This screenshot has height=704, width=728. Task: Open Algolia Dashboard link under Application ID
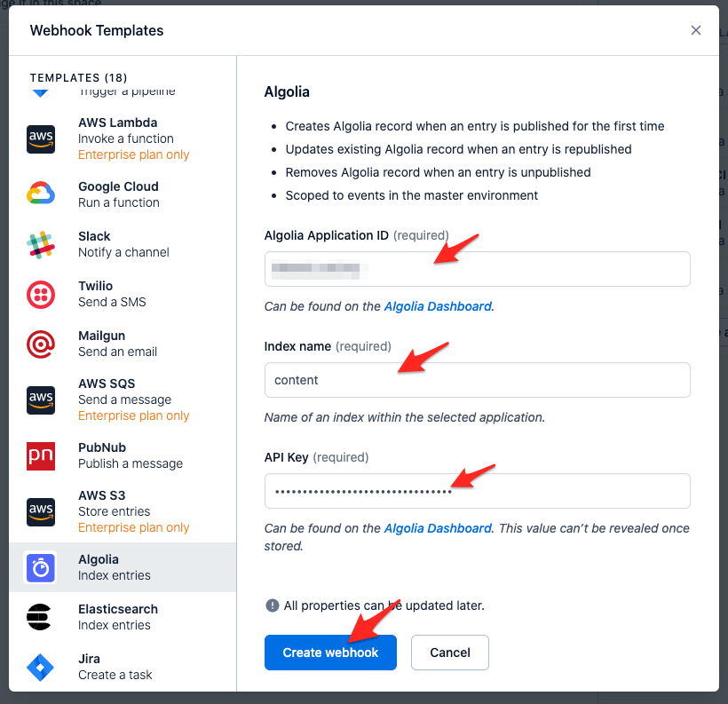click(438, 306)
